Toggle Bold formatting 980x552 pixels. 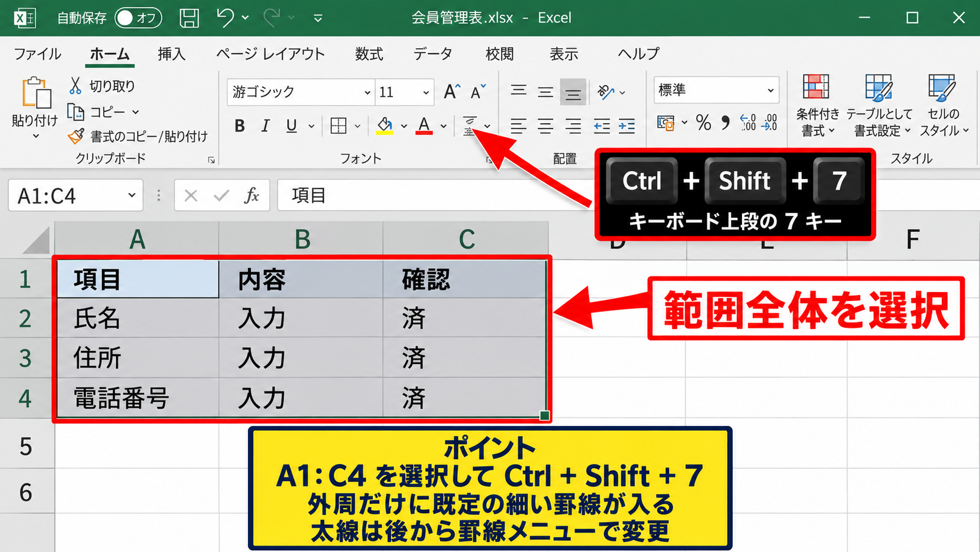[239, 126]
